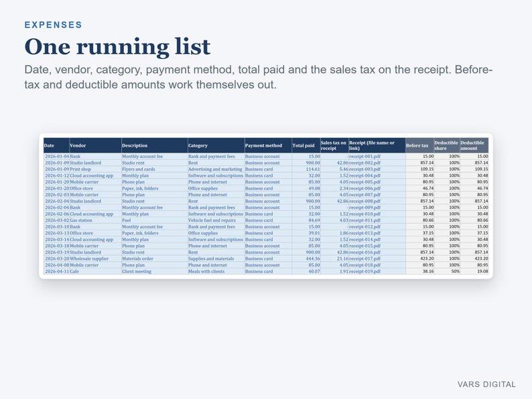Click the "receipt-013.pdf" cell
532x399 pixels.
point(377,233)
